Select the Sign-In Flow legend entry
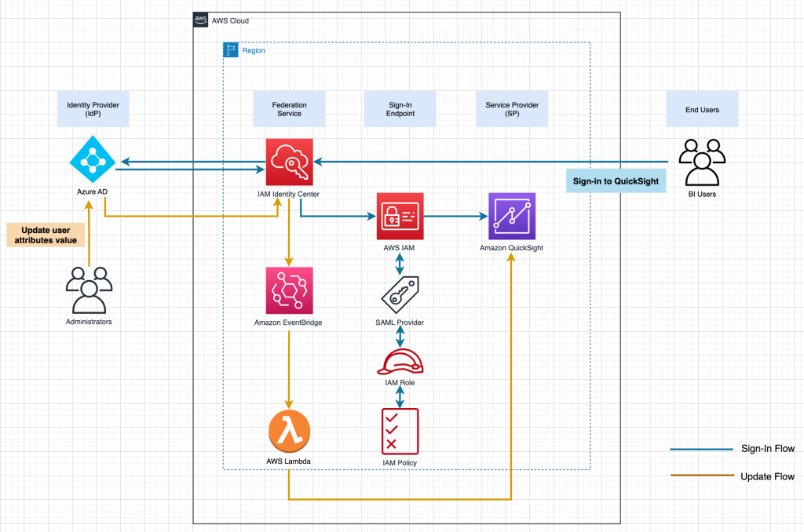Viewport: 804px width, 532px height. pos(767,449)
